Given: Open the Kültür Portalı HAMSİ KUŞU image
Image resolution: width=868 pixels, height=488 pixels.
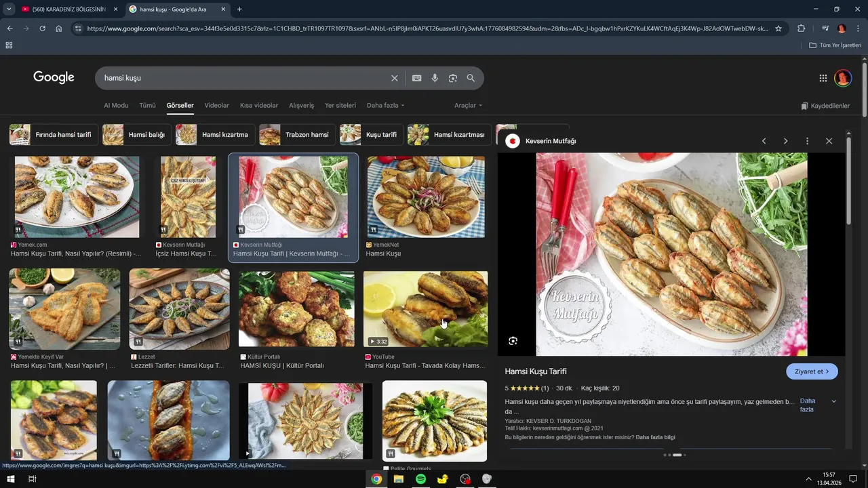Looking at the screenshot, I should point(296,309).
